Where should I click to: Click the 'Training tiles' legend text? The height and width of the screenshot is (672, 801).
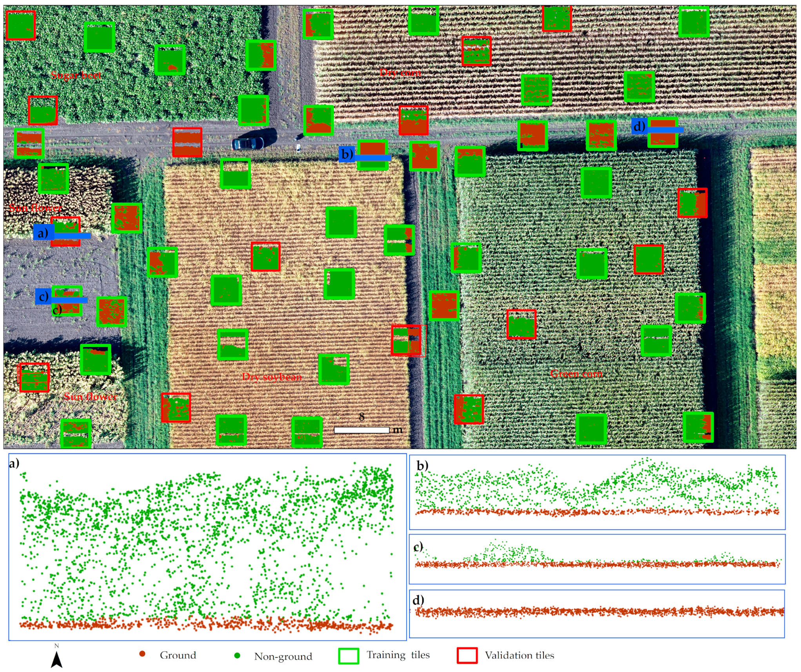pyautogui.click(x=398, y=655)
